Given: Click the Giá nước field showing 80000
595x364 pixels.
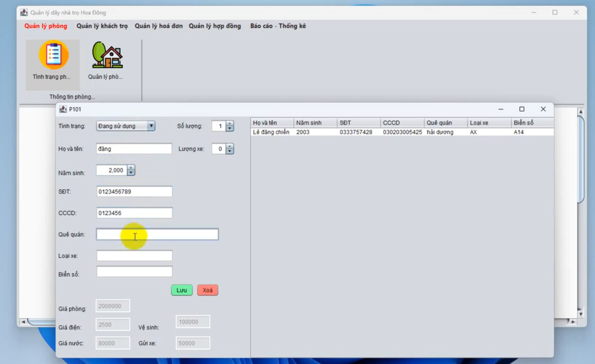Looking at the screenshot, I should tap(113, 343).
